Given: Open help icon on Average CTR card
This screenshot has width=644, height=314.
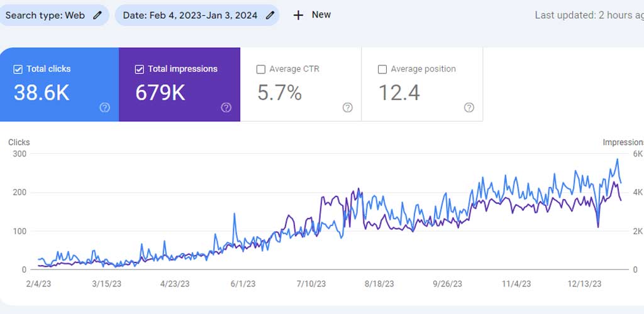Looking at the screenshot, I should pyautogui.click(x=347, y=107).
